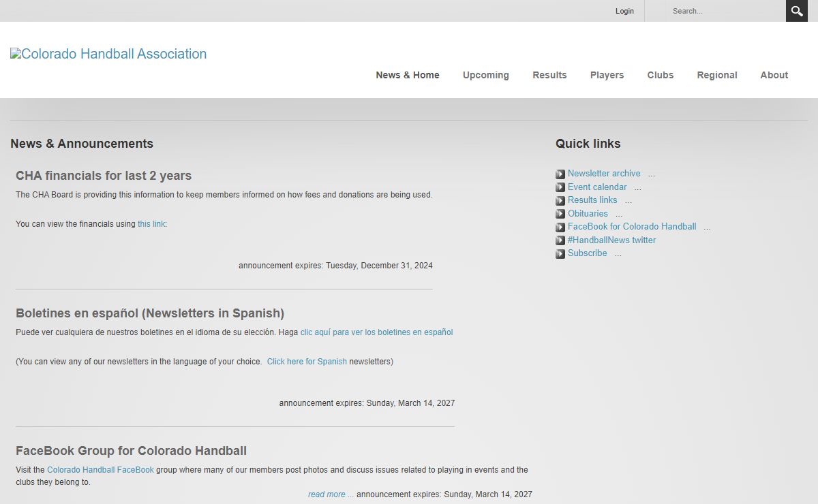The width and height of the screenshot is (818, 504).
Task: Open the Upcoming menu
Action: tap(485, 75)
